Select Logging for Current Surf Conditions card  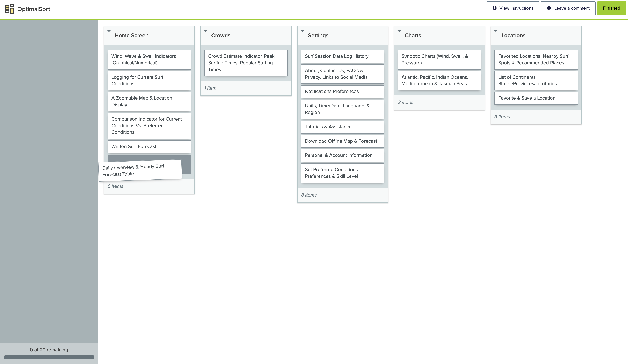tap(149, 81)
